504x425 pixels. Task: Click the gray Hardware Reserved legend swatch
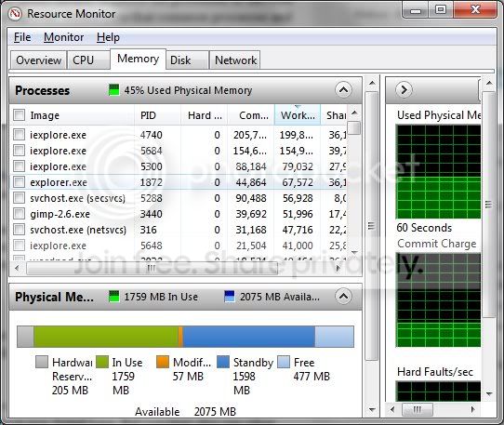pyautogui.click(x=42, y=362)
